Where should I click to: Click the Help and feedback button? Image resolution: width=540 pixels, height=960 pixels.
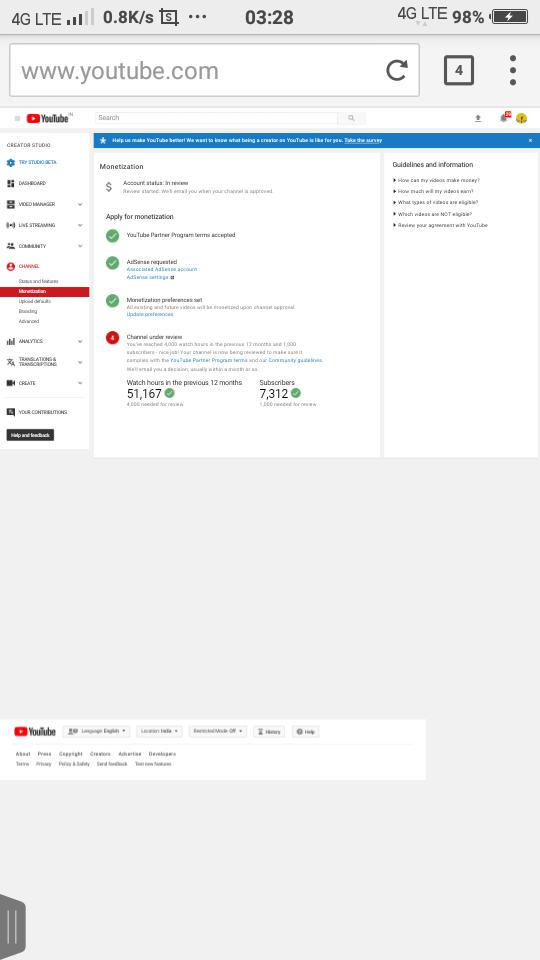pos(30,435)
